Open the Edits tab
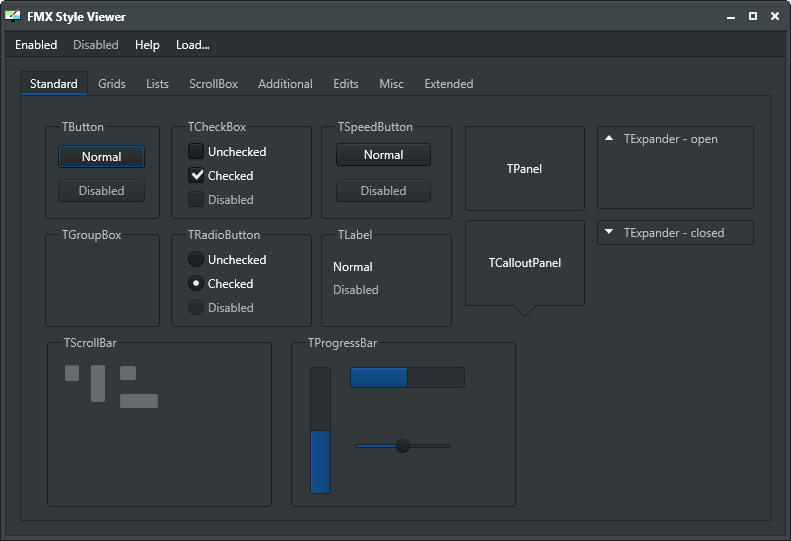 [346, 84]
